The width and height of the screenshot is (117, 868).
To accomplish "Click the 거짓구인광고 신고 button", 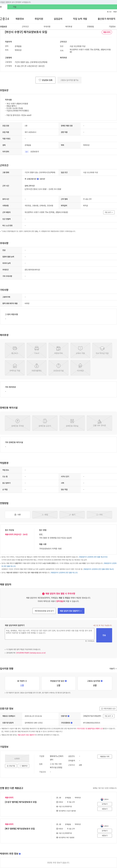I will pos(108,709).
